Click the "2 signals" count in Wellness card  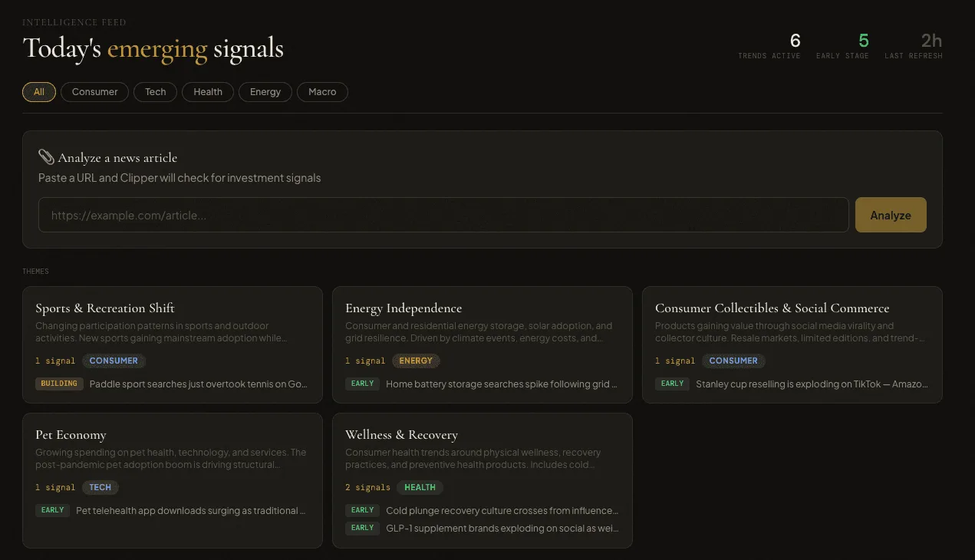pyautogui.click(x=367, y=488)
